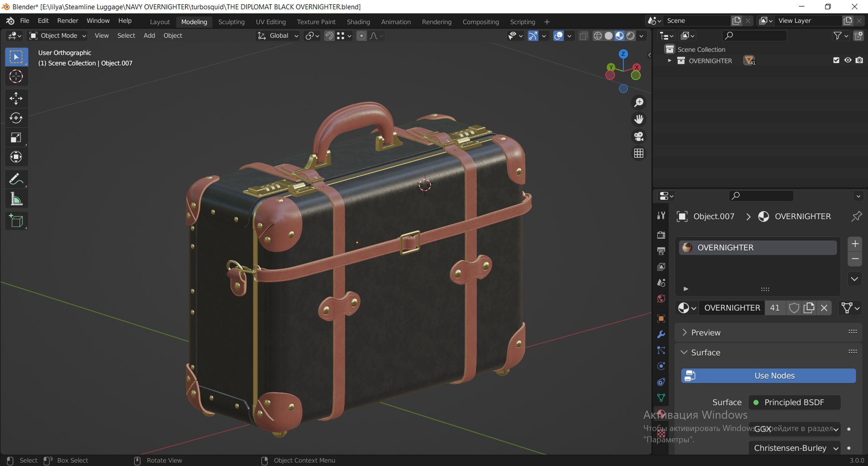This screenshot has height=466, width=868.
Task: Toggle rendered viewport shading
Action: 630,36
